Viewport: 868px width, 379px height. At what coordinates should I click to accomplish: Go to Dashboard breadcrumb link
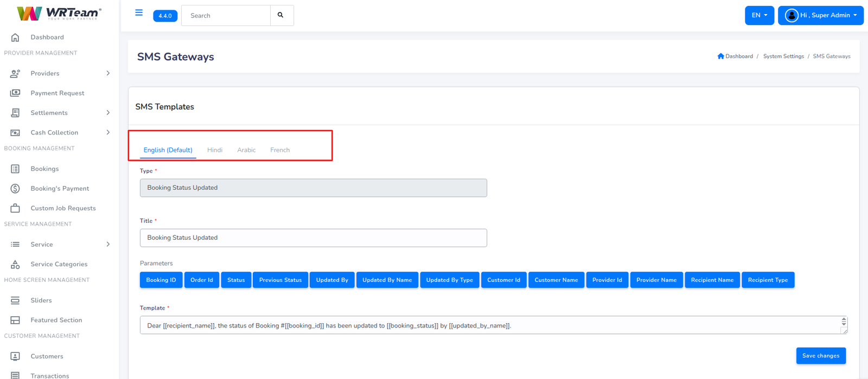(739, 56)
